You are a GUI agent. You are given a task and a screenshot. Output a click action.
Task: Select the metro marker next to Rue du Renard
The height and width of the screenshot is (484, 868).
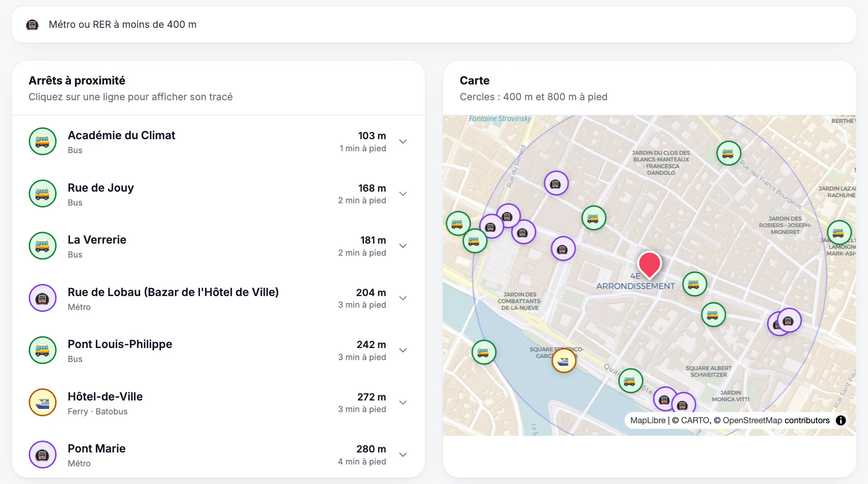[x=556, y=183]
